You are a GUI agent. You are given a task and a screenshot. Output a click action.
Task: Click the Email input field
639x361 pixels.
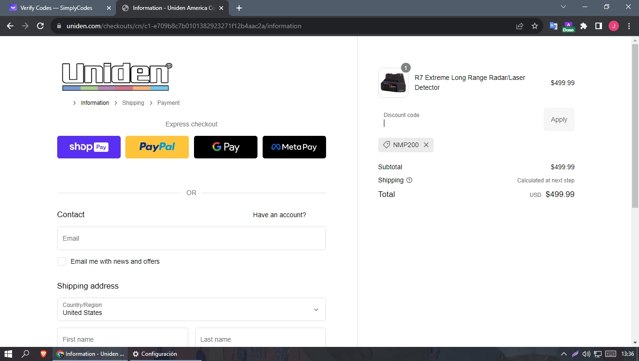[x=191, y=238]
